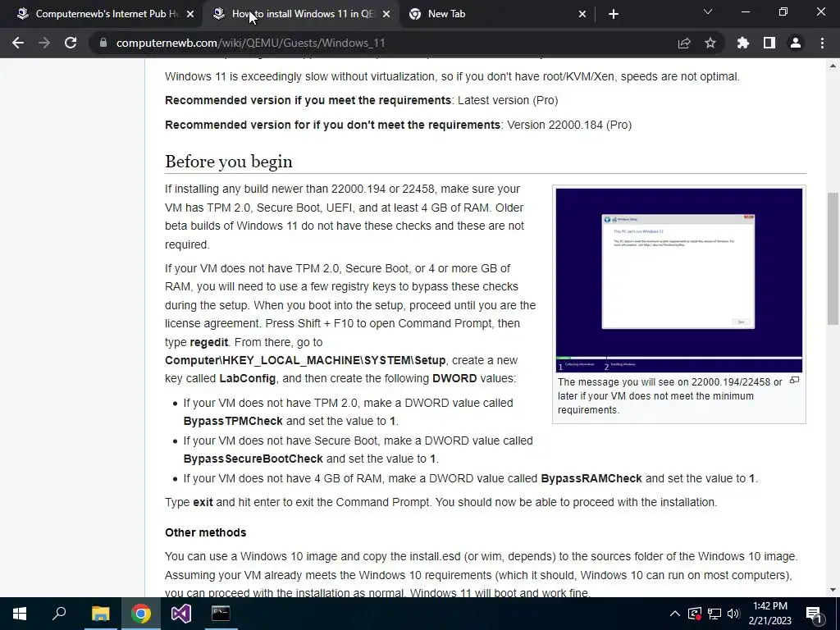Click the bold 'BypassSecureBootCheck' text
840x630 pixels.
click(253, 459)
